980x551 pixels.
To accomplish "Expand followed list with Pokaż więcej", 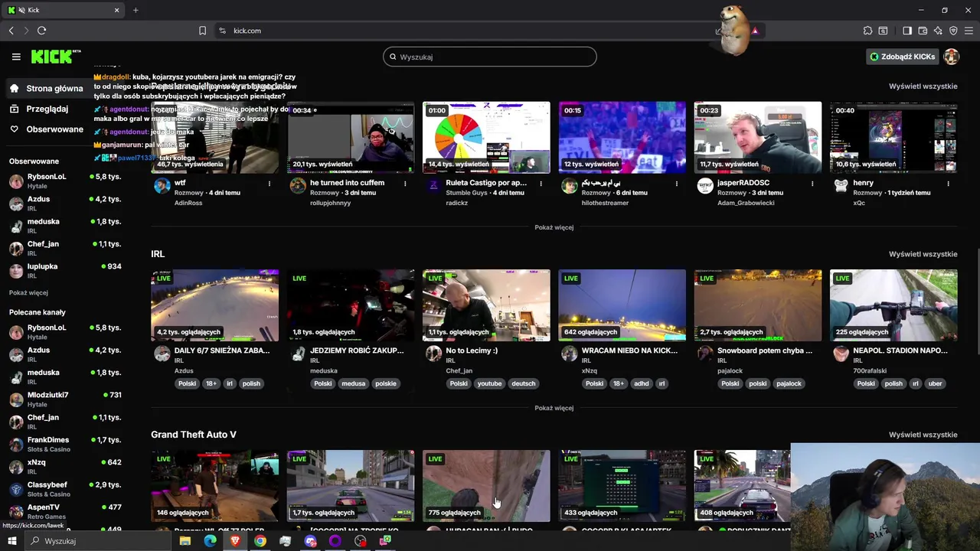I will [x=28, y=292].
